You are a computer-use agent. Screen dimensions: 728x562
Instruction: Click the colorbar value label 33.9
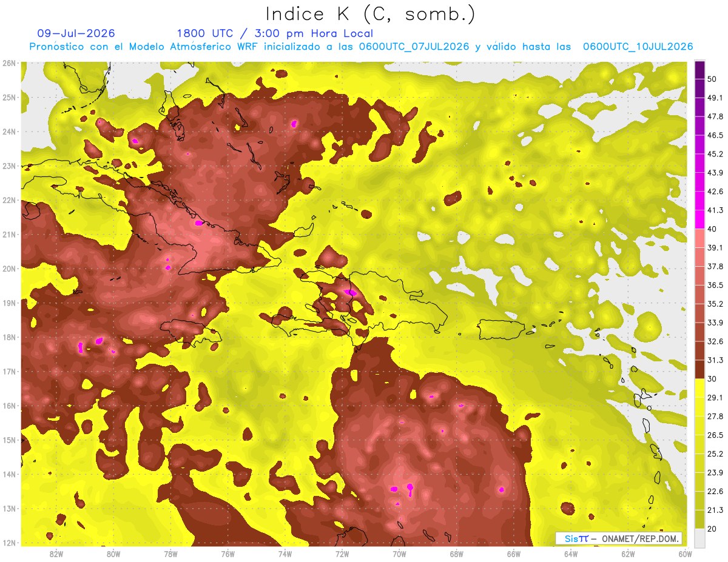715,323
